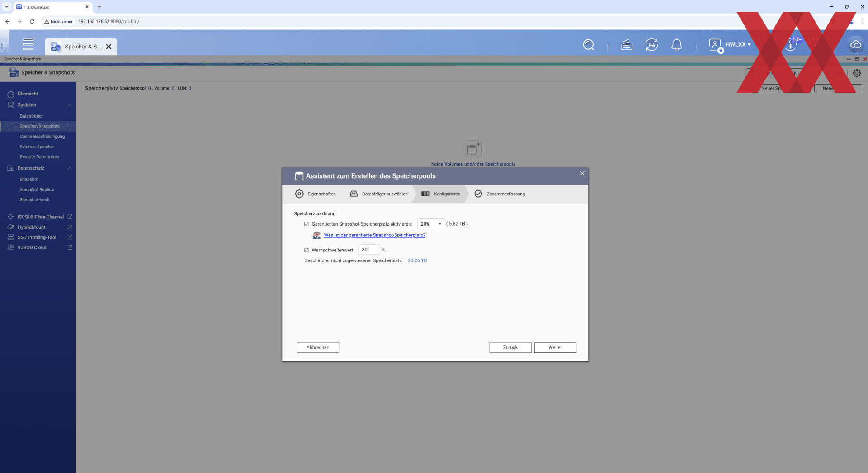Select the Speicher & S... app tab
The height and width of the screenshot is (473, 868).
(x=80, y=47)
